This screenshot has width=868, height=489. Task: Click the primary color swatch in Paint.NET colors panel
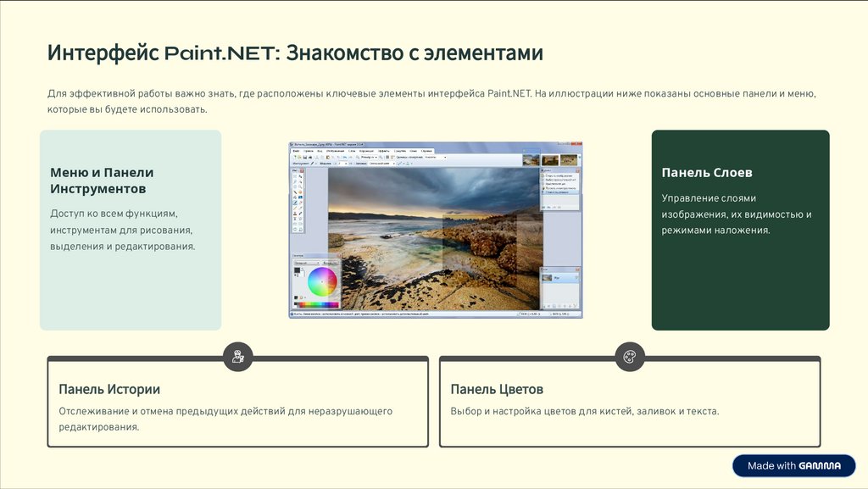tap(297, 270)
